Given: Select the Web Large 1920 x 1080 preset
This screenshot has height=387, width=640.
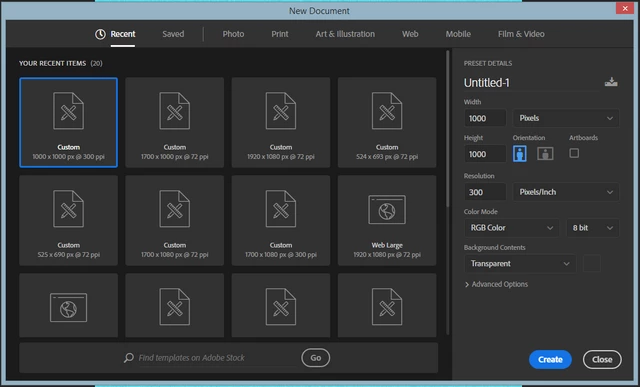Looking at the screenshot, I should point(387,220).
